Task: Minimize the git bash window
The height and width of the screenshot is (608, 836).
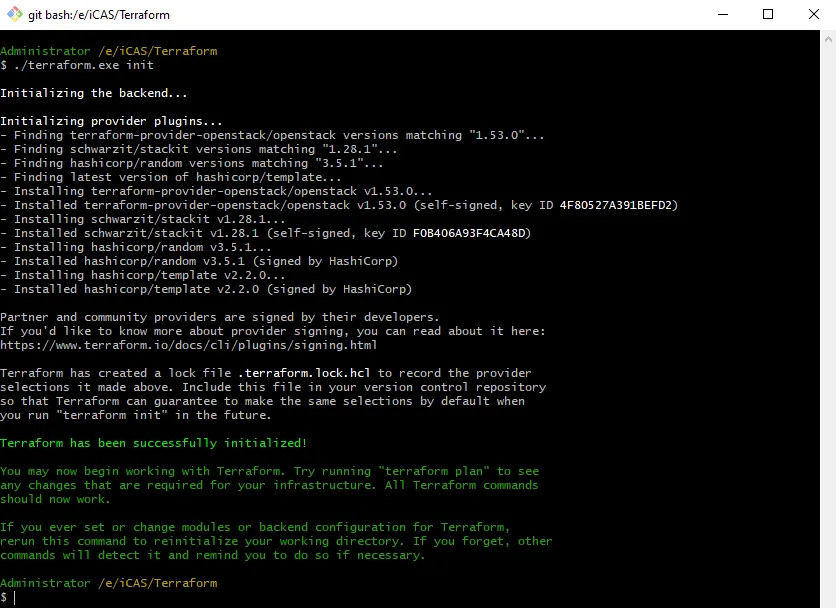Action: [723, 14]
